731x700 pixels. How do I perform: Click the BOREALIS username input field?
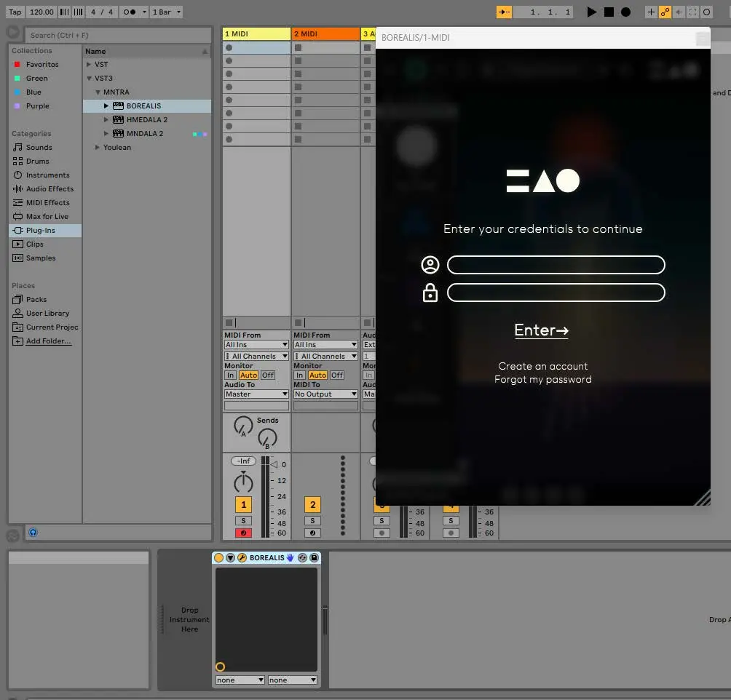(x=556, y=265)
